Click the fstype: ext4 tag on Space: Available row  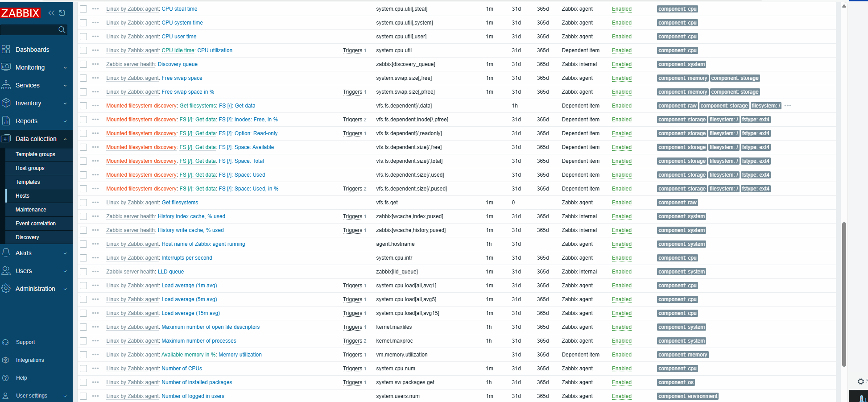[756, 147]
